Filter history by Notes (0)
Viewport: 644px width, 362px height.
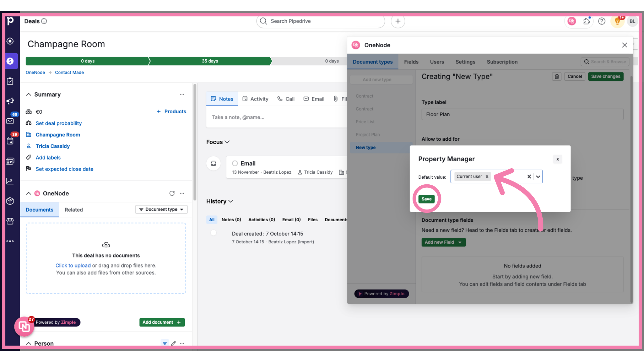(x=231, y=220)
